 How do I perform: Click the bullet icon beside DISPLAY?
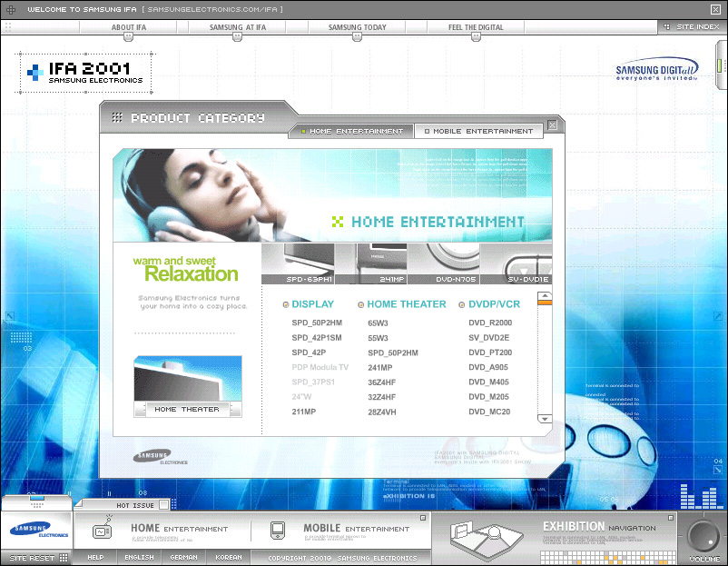click(286, 305)
